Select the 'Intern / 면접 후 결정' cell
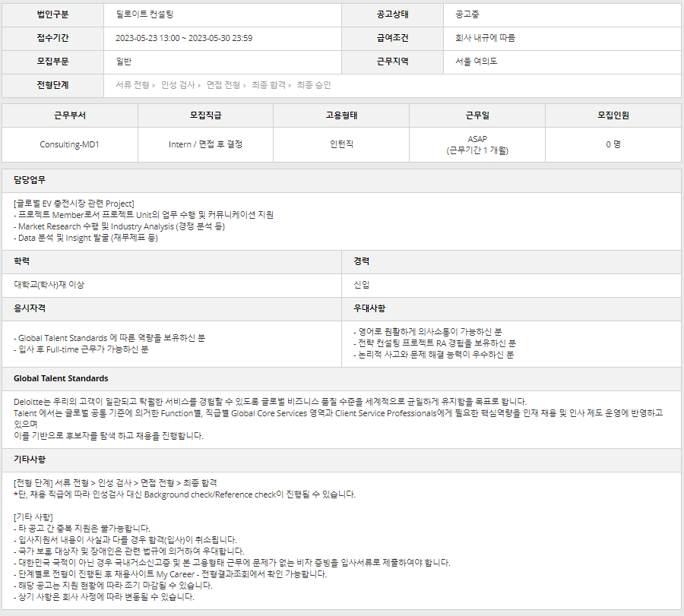The width and height of the screenshot is (684, 616). coord(205,145)
